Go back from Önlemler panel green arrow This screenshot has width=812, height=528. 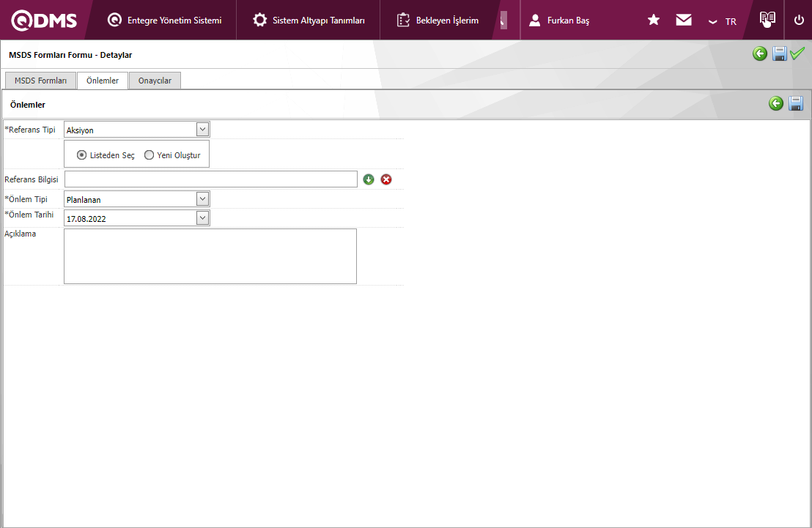click(x=776, y=103)
